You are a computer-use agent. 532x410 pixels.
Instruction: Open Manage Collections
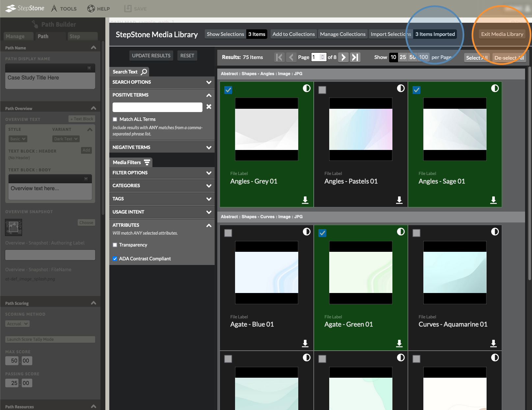point(343,34)
